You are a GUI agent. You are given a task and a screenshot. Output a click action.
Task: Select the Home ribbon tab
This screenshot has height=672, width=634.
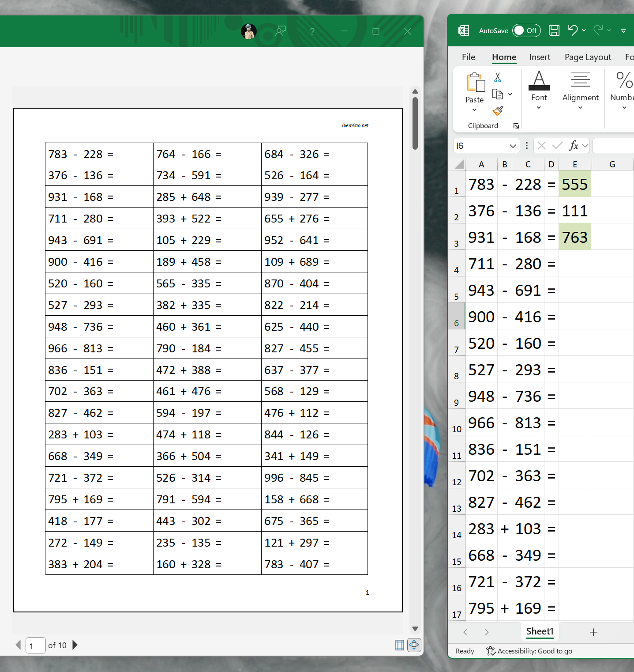[x=504, y=57]
